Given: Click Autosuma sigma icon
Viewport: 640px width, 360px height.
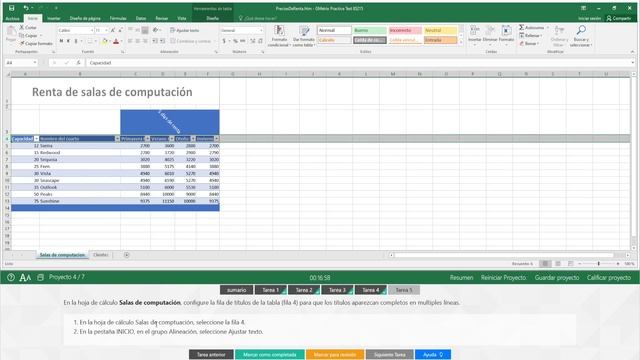Looking at the screenshot, I should [521, 27].
